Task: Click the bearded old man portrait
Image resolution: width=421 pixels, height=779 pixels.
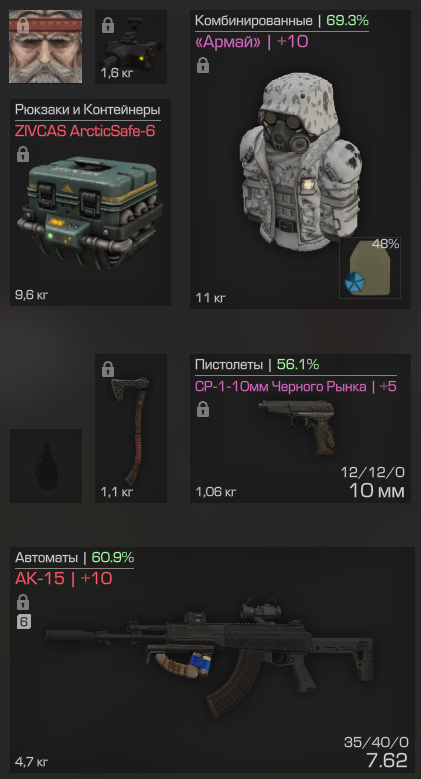Action: pyautogui.click(x=46, y=46)
